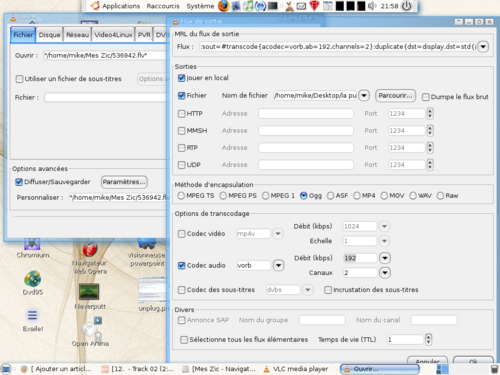Viewport: 500px width, 375px height.
Task: Toggle the 'Fichier' output checkbox
Action: (x=181, y=96)
